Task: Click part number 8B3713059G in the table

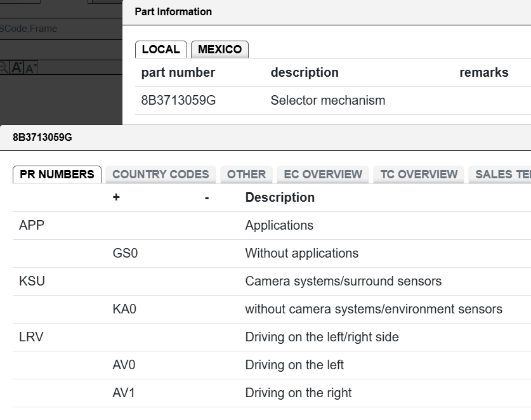Action: [178, 101]
